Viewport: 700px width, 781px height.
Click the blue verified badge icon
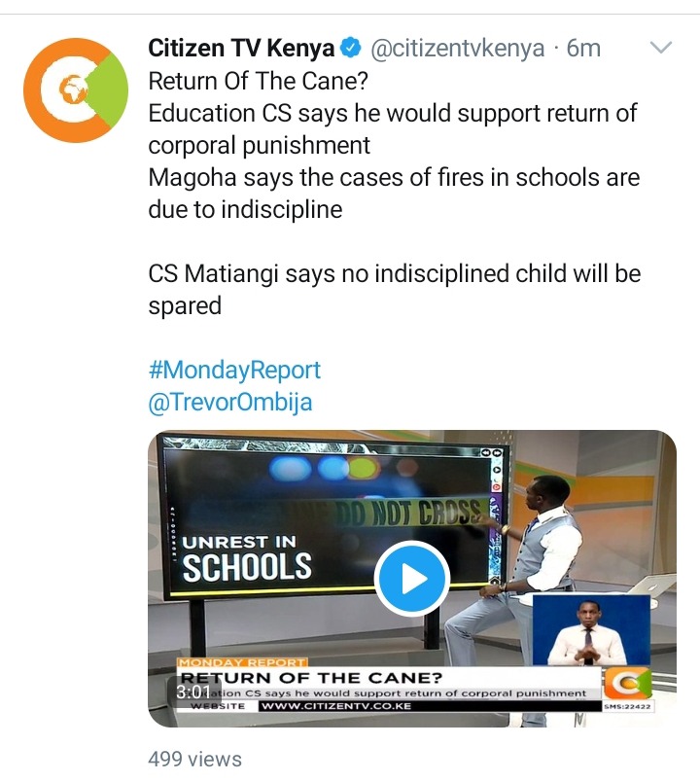click(x=350, y=49)
